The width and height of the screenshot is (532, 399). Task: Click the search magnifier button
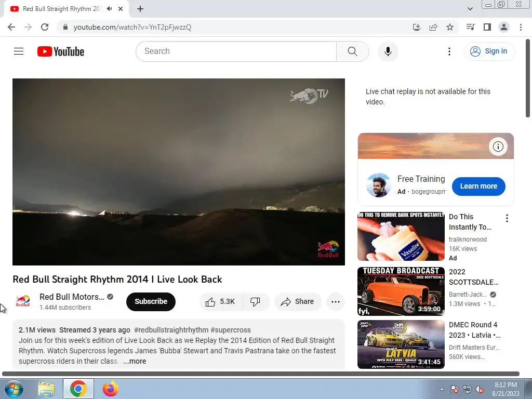(353, 51)
